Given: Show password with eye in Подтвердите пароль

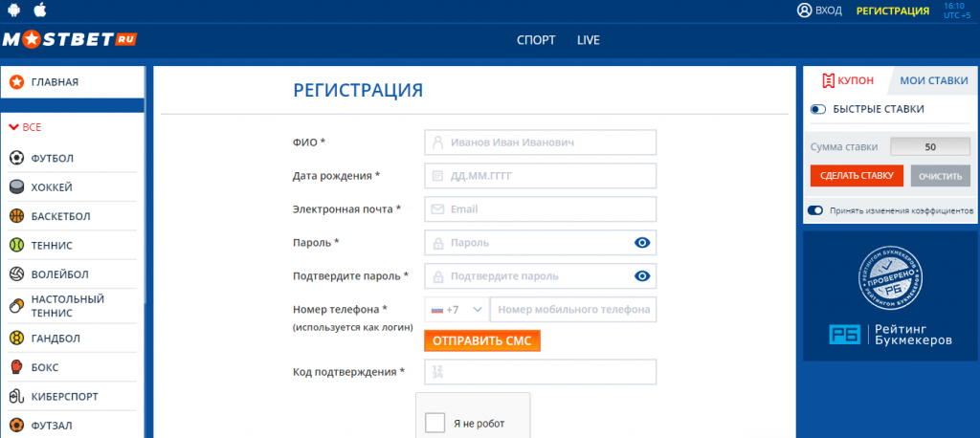Looking at the screenshot, I should tap(642, 276).
